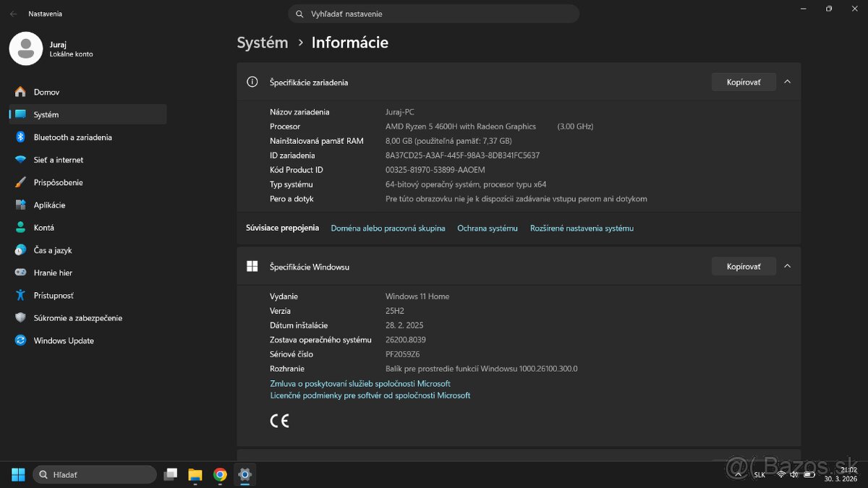Screen dimensions: 868x488
Task: Check battery status via tray battery icon
Action: [809, 475]
